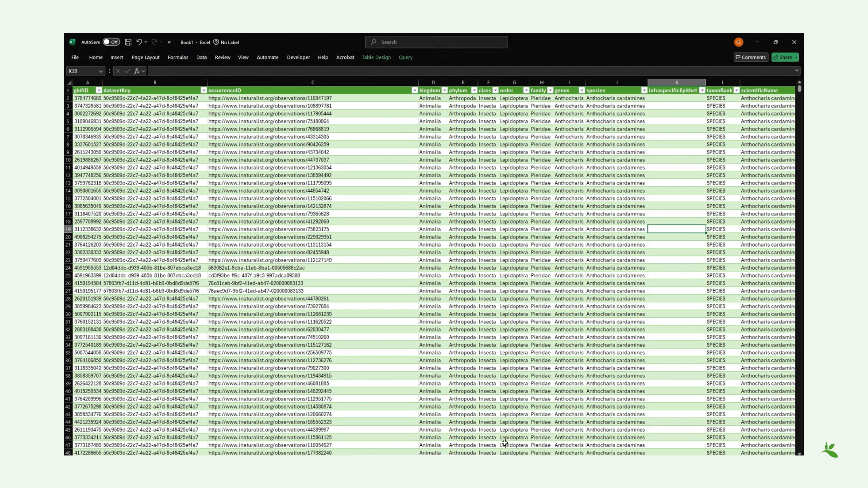This screenshot has height=488, width=868.
Task: Click the Cancel (X) icon on formula bar
Action: (x=118, y=71)
